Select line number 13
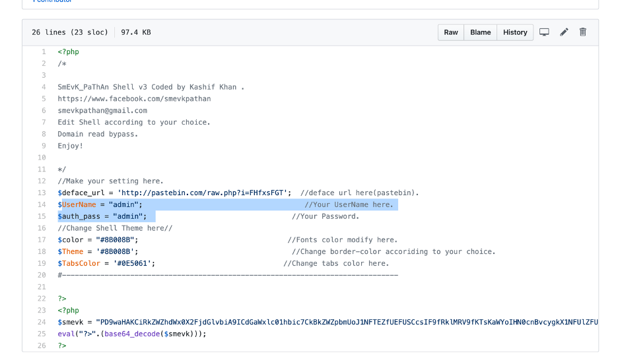Image resolution: width=618 pixels, height=364 pixels. (x=42, y=193)
